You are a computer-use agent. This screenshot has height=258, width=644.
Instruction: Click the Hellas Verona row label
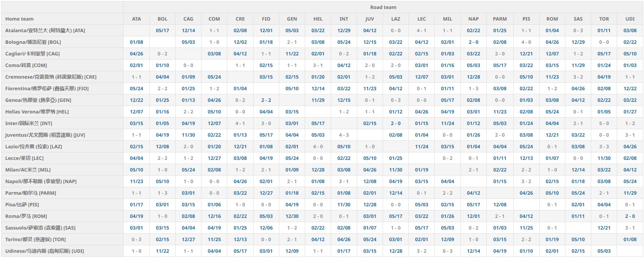pos(37,112)
